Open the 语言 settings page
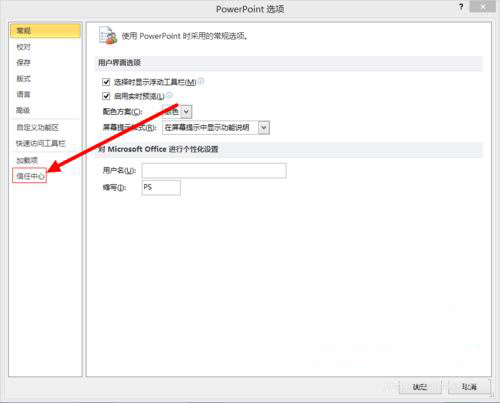 pyautogui.click(x=23, y=94)
